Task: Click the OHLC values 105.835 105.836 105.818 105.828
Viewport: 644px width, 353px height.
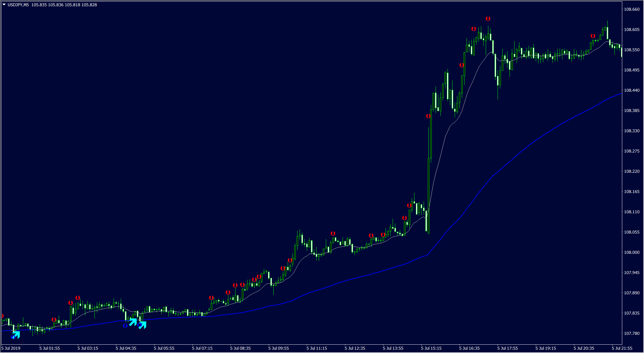Action: click(64, 5)
